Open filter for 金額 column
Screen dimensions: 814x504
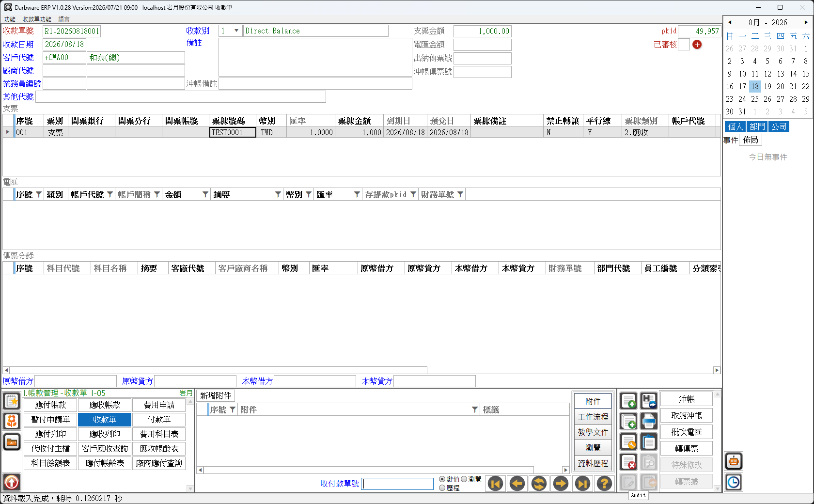(205, 194)
